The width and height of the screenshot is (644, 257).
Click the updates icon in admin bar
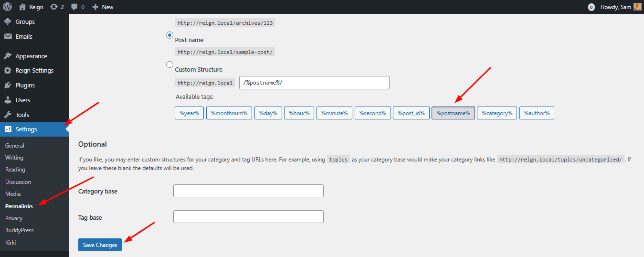[x=54, y=7]
